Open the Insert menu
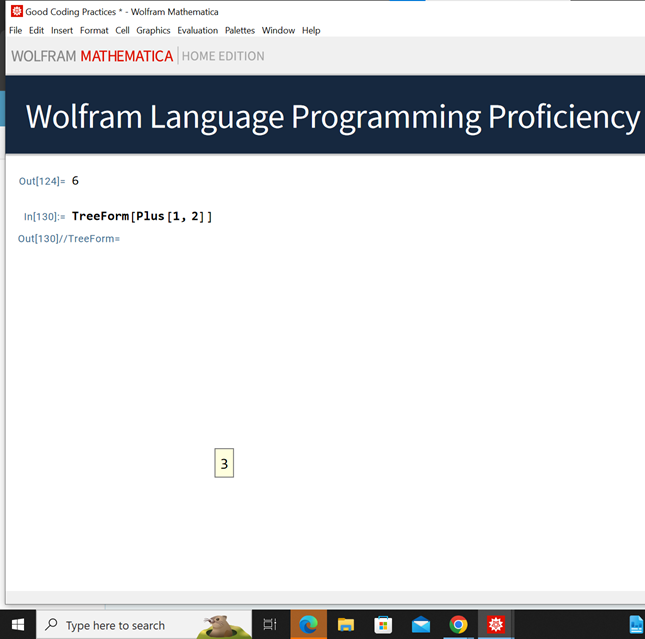 62,30
